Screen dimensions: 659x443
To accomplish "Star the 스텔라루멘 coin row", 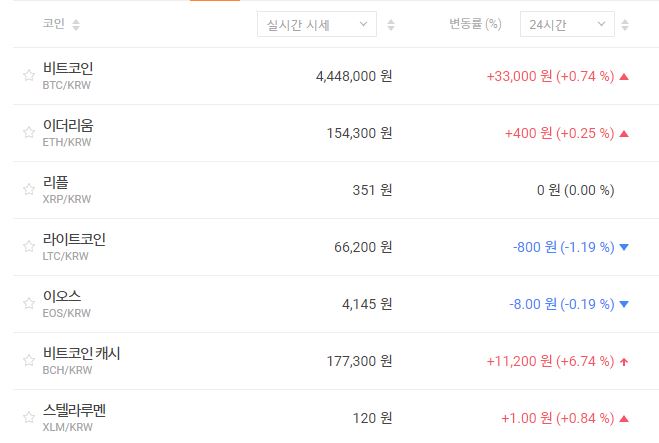I will coord(29,418).
